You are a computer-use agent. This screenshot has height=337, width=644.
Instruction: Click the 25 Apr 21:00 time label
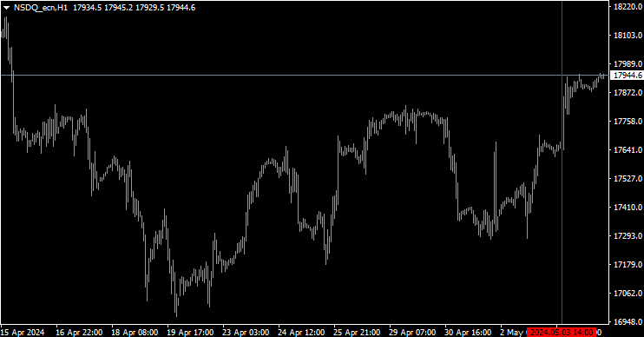[x=358, y=332]
